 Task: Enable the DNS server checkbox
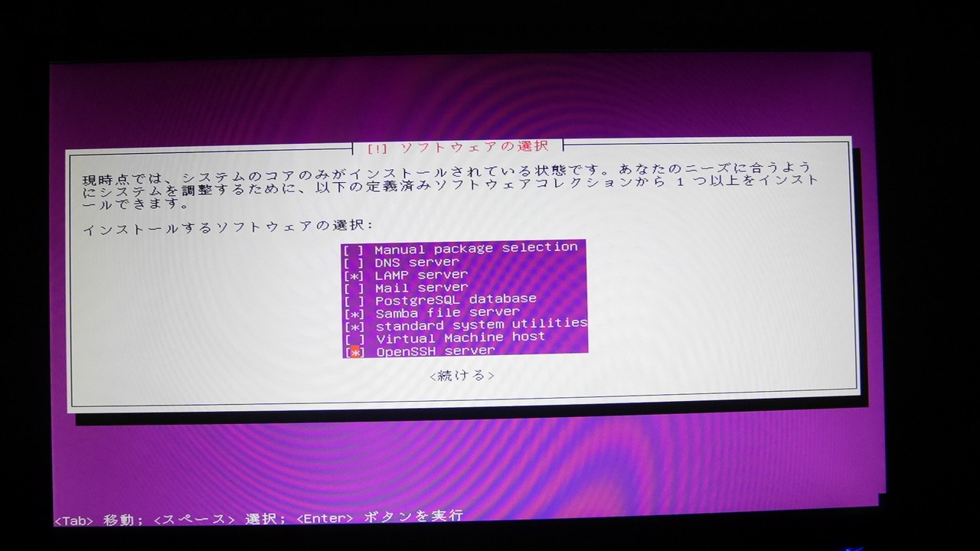[x=354, y=262]
